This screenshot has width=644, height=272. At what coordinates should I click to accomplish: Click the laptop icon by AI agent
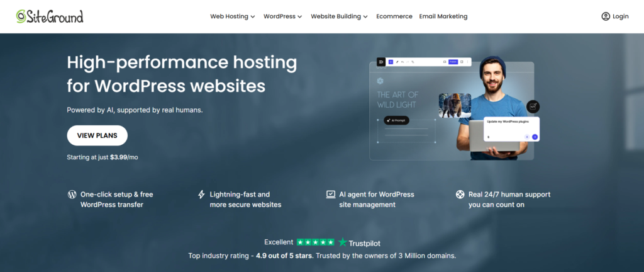click(331, 195)
